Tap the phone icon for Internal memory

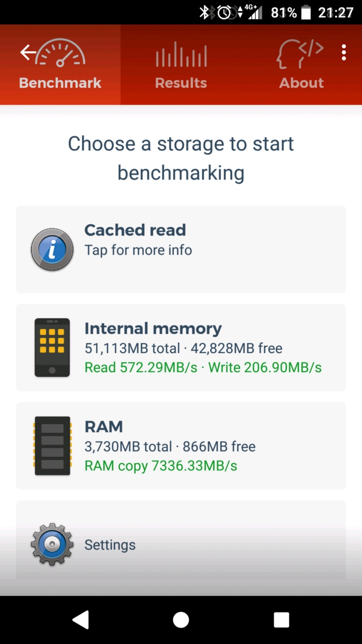(x=52, y=348)
